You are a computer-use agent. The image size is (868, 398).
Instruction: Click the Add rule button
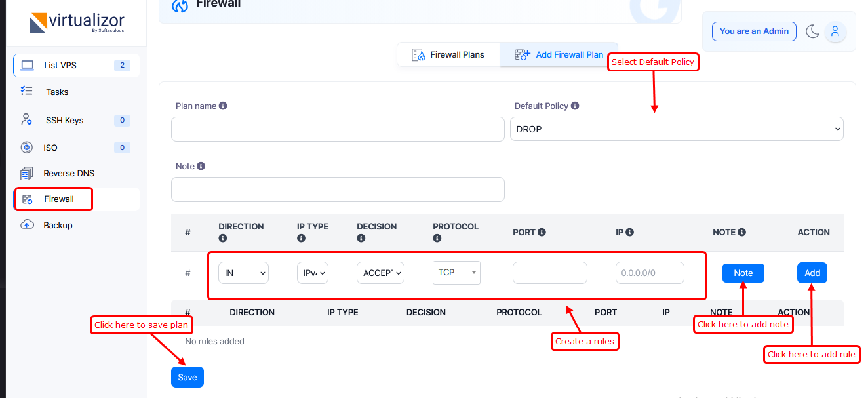pos(812,273)
